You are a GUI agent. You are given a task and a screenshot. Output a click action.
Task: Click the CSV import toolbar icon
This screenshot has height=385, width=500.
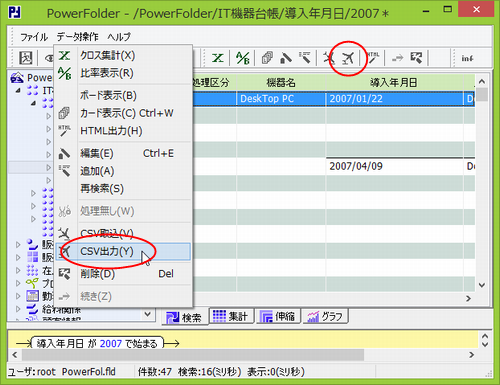point(329,58)
